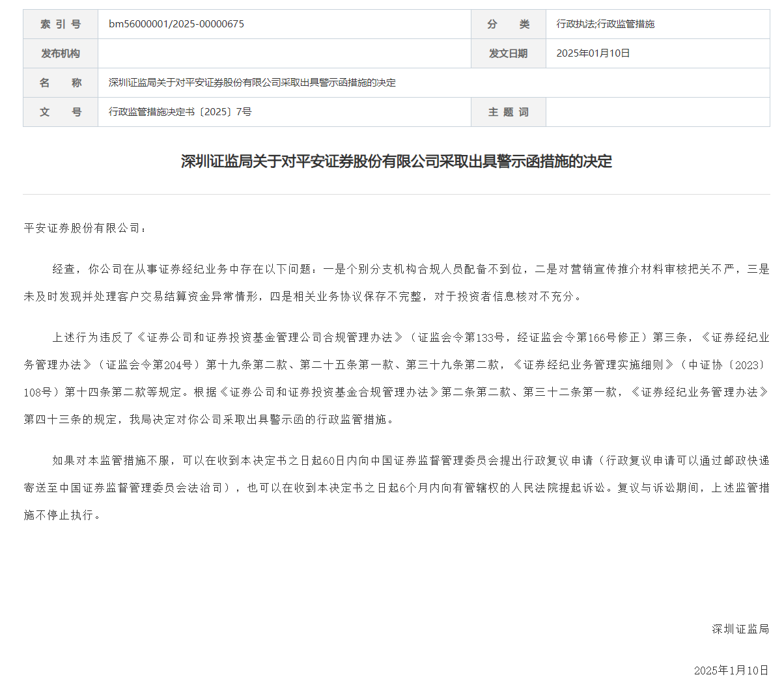Click the 分类 header cell

click(508, 24)
